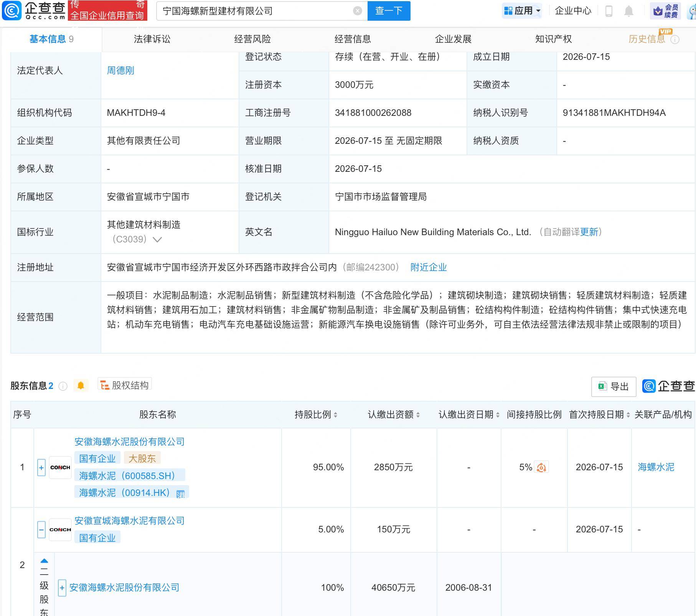696x616 pixels.
Task: Click 国有企业 tag under 安徽宣城海螺水泥
Action: click(97, 538)
